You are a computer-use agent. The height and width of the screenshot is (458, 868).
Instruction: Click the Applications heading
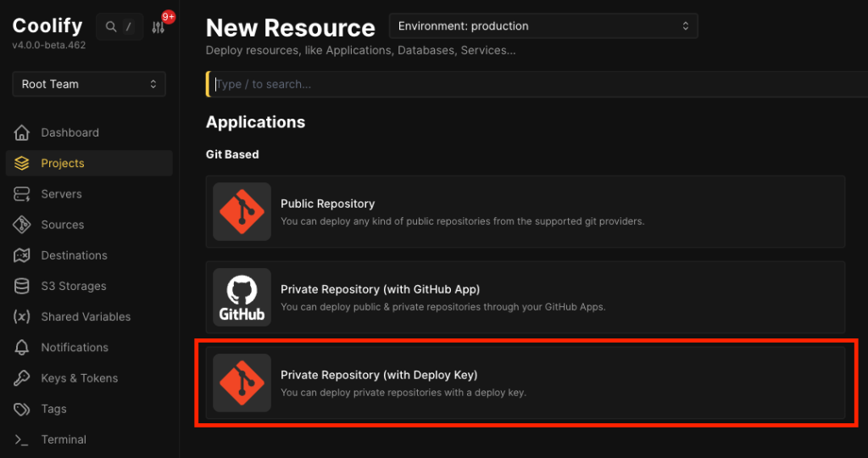(255, 122)
